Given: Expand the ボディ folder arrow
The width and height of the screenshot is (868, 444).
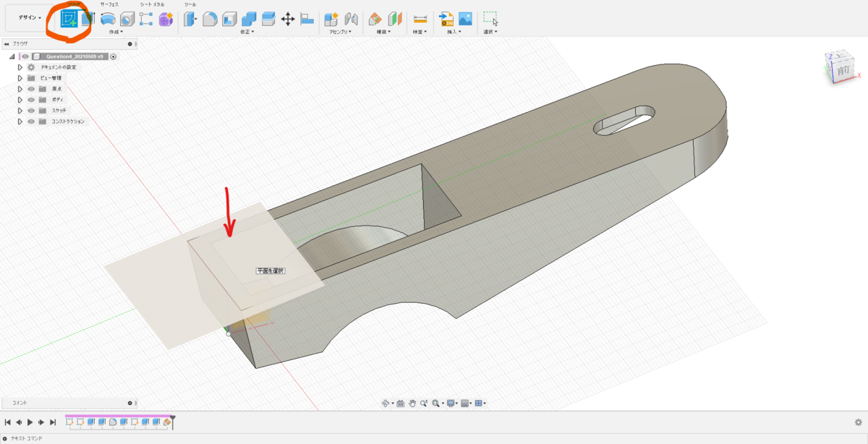Looking at the screenshot, I should coord(20,99).
